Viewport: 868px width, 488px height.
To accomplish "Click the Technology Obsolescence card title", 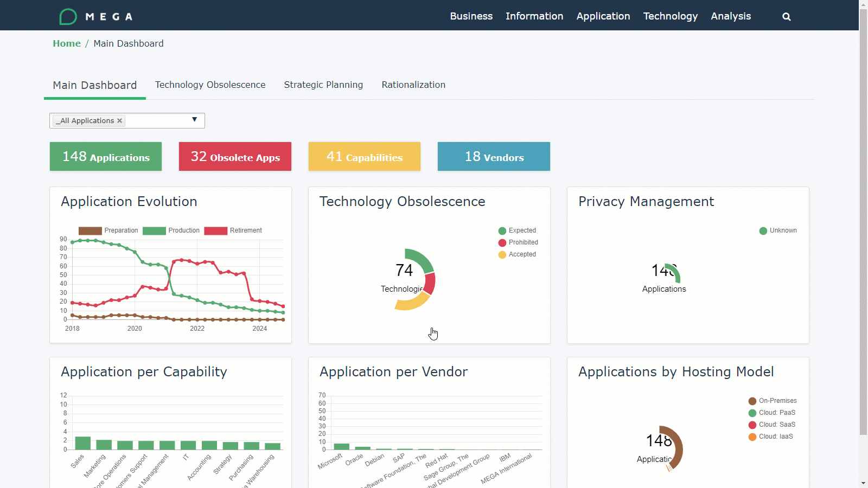I will point(403,202).
